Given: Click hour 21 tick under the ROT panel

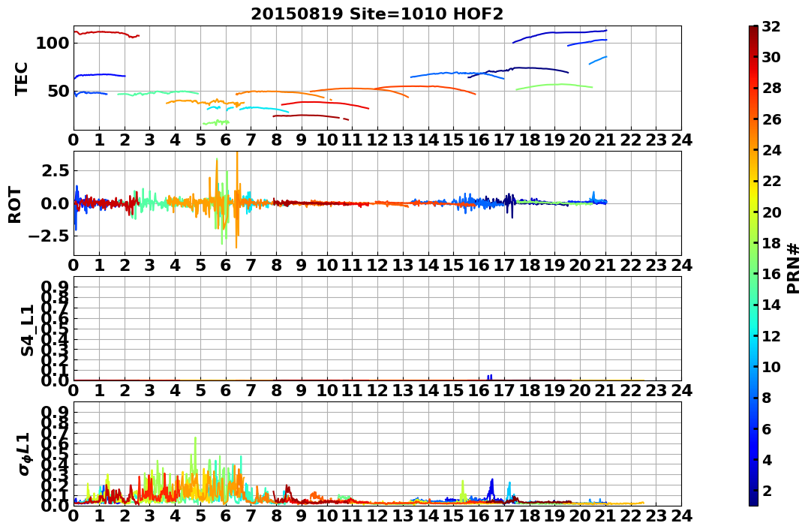Looking at the screenshot, I should [x=605, y=265].
